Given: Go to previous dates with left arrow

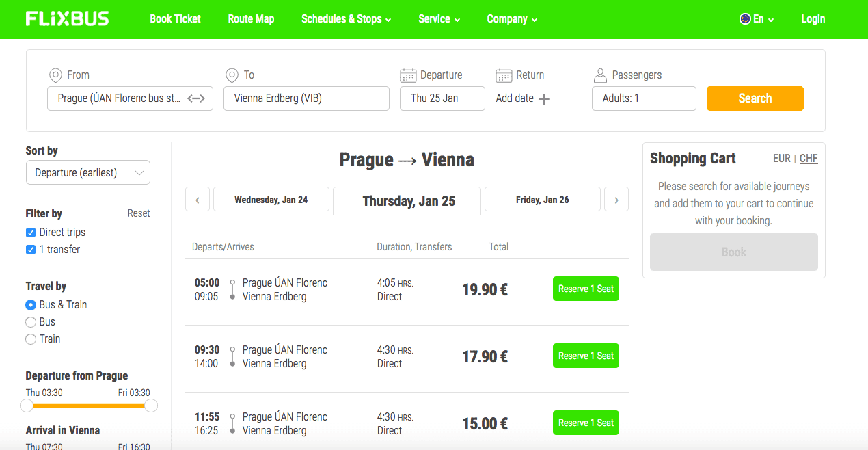Looking at the screenshot, I should pos(198,200).
